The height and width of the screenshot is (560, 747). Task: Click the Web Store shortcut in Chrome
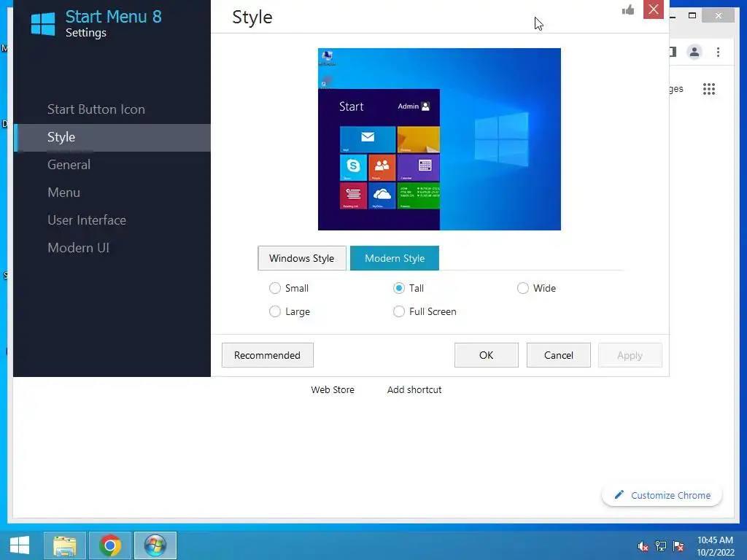click(x=333, y=389)
